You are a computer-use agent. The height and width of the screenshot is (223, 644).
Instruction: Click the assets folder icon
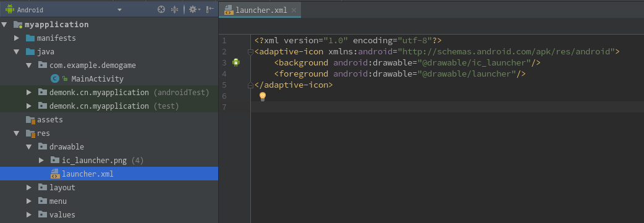[x=30, y=119]
